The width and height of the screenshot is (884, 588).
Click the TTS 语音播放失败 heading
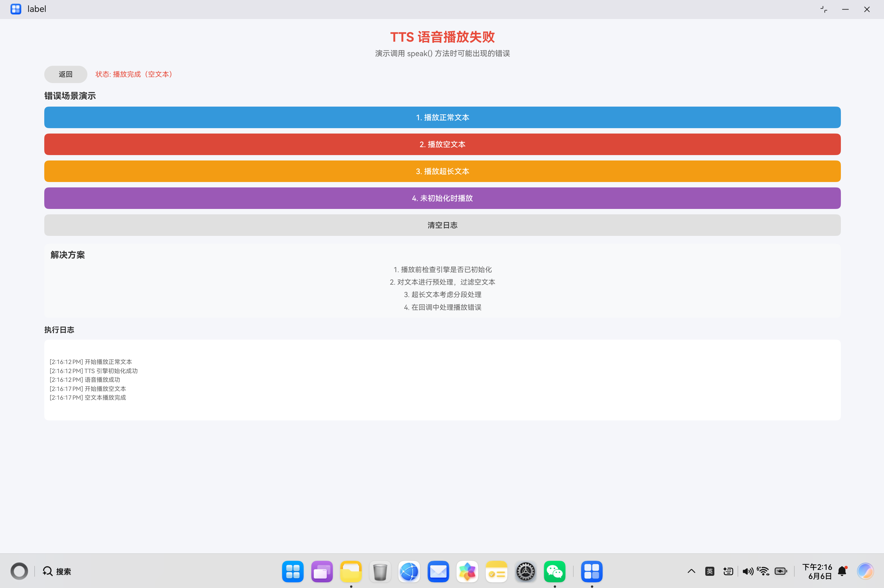coord(442,37)
